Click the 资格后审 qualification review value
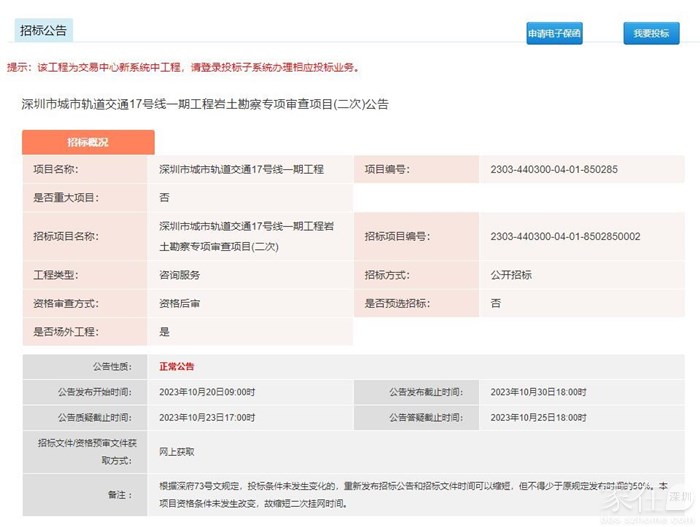The height and width of the screenshot is (527, 700). coord(180,303)
